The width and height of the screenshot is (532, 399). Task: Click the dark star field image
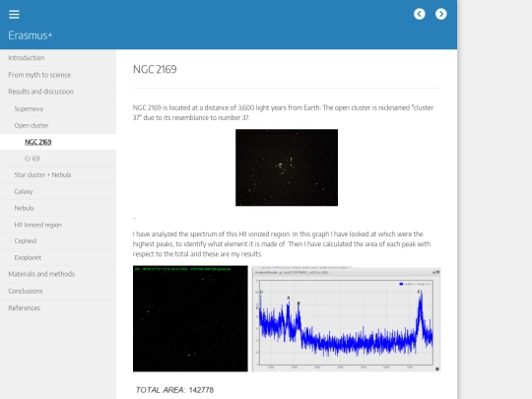tap(190, 318)
